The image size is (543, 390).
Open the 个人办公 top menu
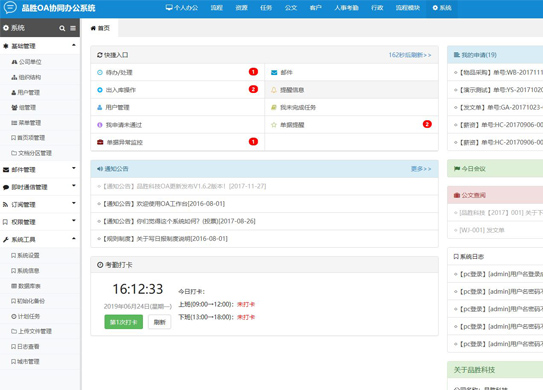pos(182,8)
